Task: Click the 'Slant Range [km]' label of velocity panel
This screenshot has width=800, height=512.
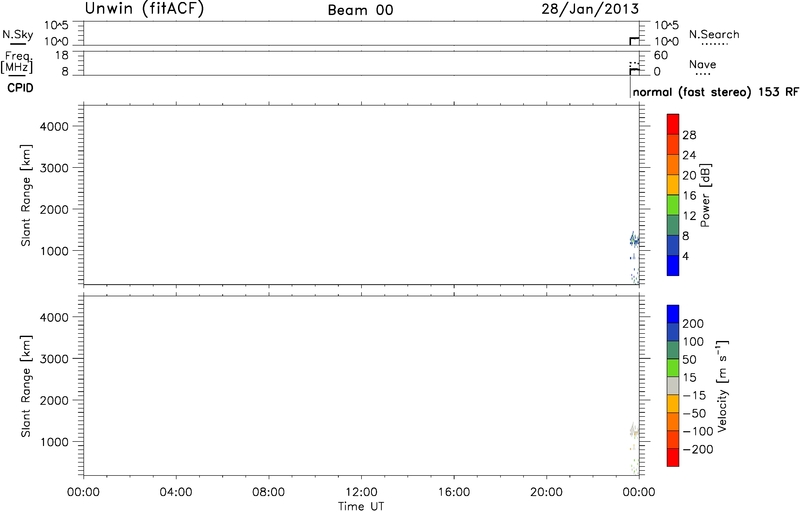Action: [x=26, y=386]
